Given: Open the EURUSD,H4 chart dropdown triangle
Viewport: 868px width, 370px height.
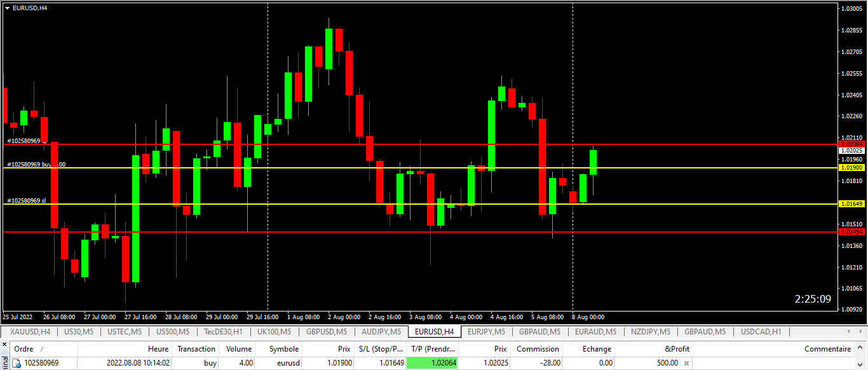Looking at the screenshot, I should [x=7, y=8].
